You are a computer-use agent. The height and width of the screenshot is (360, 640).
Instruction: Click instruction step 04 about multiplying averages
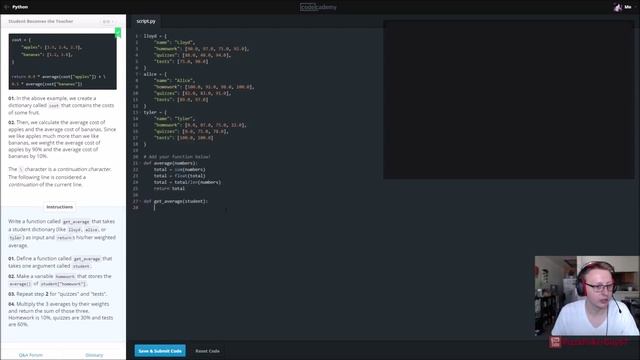pyautogui.click(x=61, y=314)
